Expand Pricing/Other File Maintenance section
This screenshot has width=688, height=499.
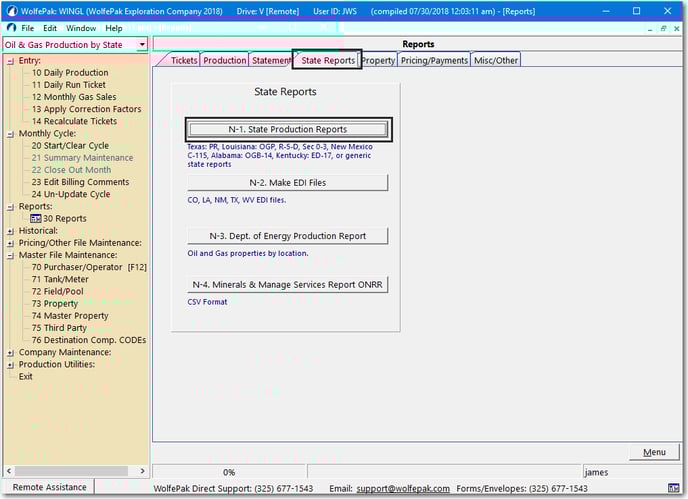point(11,243)
